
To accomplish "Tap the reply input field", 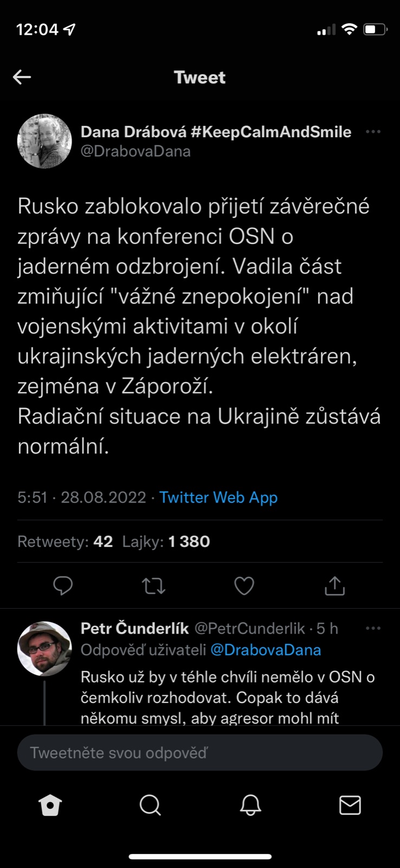I will tap(199, 752).
